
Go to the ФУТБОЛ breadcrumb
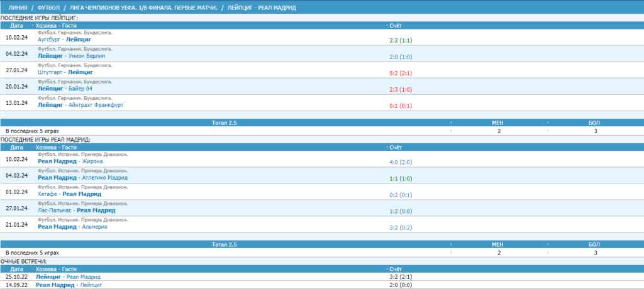tap(48, 8)
